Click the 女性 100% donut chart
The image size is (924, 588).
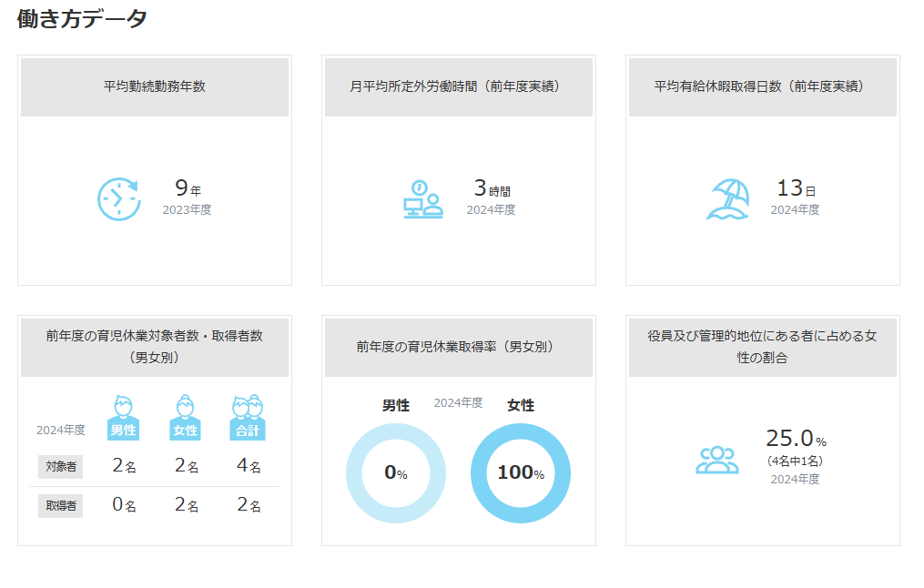coord(520,473)
